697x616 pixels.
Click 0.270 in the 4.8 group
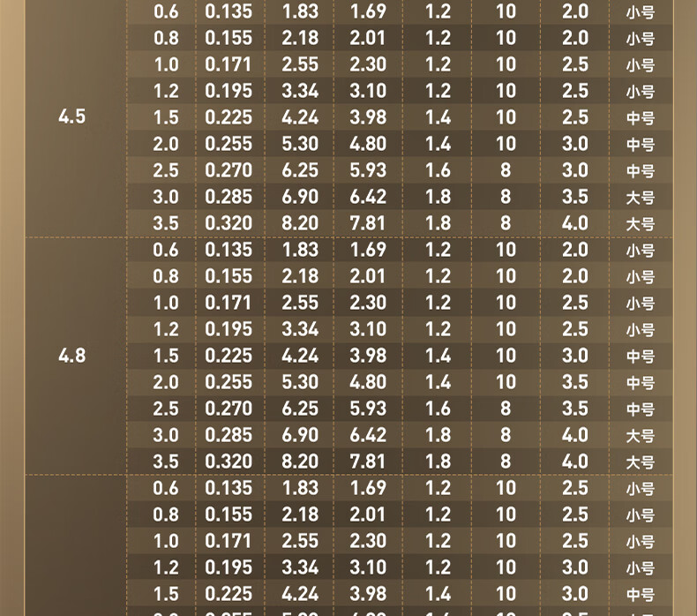point(229,409)
